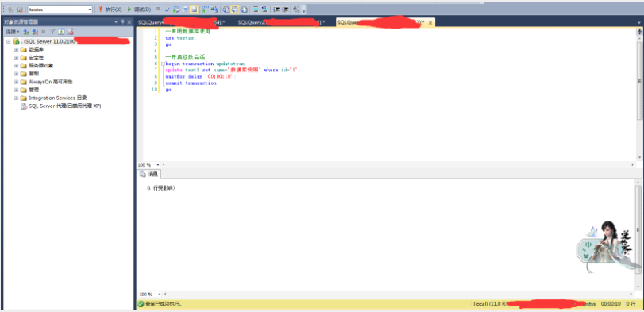Image resolution: width=644 pixels, height=312 pixels.
Task: Click the editor window split handle at top-right
Action: pyautogui.click(x=640, y=31)
